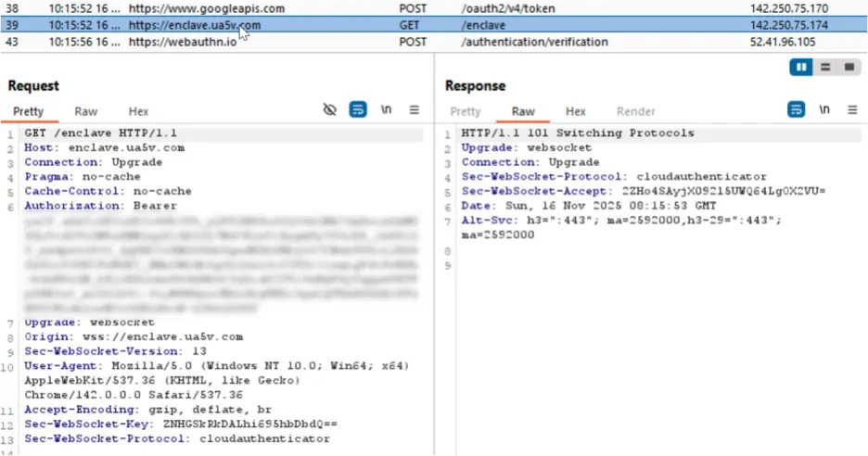
Task: Select row 38 googleapis.com POST request
Action: pyautogui.click(x=206, y=8)
